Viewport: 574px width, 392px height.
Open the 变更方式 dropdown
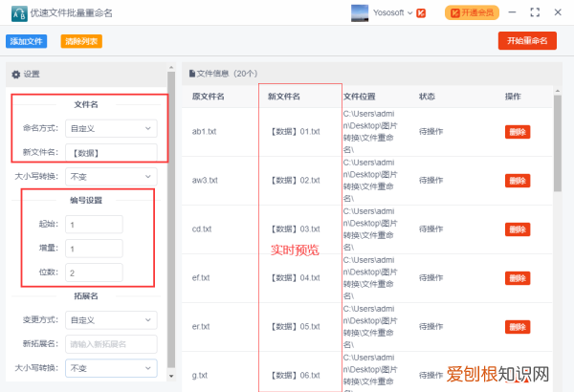pyautogui.click(x=111, y=320)
